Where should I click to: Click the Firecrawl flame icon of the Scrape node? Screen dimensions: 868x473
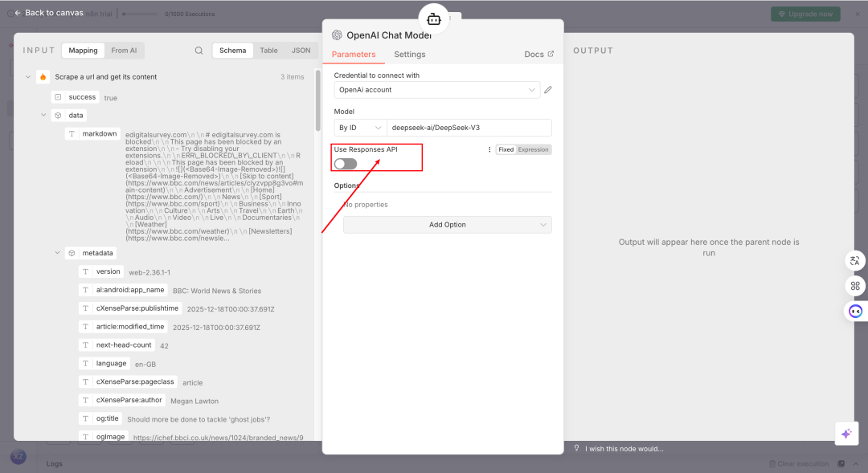pyautogui.click(x=43, y=77)
